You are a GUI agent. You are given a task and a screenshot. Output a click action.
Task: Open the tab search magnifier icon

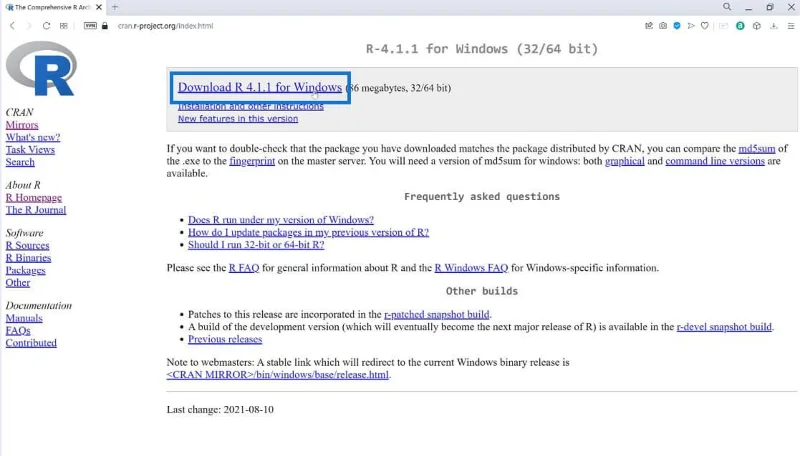click(x=727, y=7)
